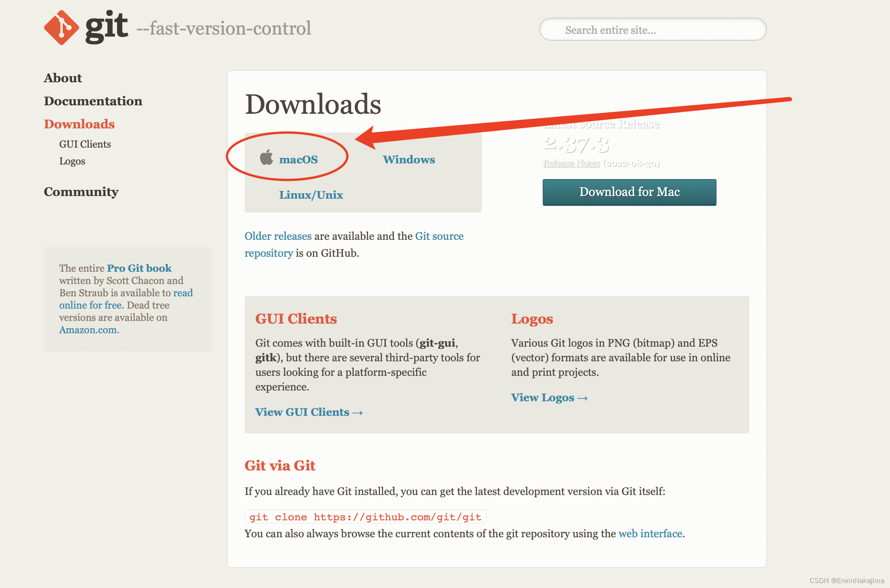Screen dimensions: 890x588
Task: Click the Downloads page title
Action: [313, 104]
